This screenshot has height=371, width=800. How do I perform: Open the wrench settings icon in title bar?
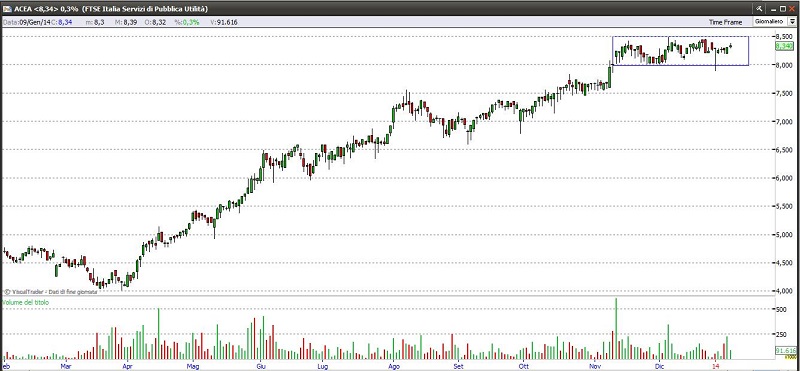coord(759,9)
